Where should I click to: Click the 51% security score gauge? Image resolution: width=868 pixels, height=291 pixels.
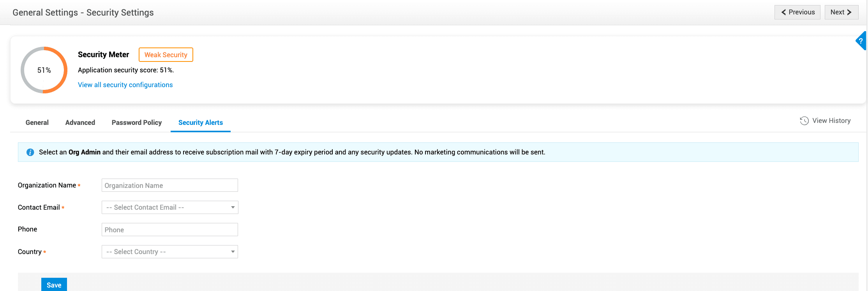click(44, 70)
